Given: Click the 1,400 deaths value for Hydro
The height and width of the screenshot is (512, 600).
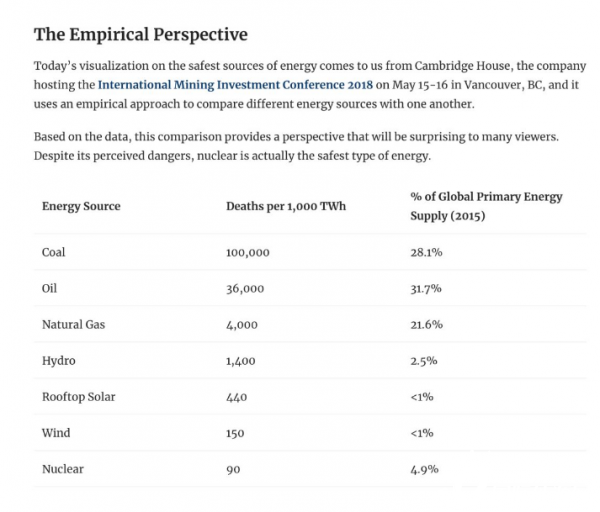Looking at the screenshot, I should (242, 361).
